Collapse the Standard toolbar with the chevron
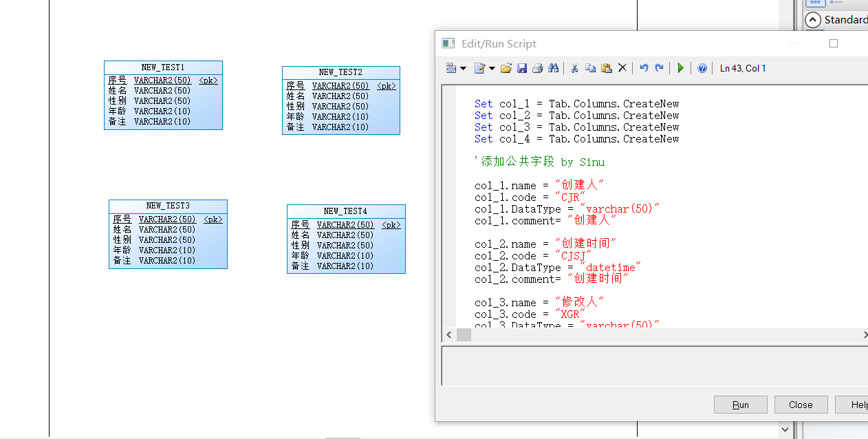The width and height of the screenshot is (868, 439). coord(812,19)
